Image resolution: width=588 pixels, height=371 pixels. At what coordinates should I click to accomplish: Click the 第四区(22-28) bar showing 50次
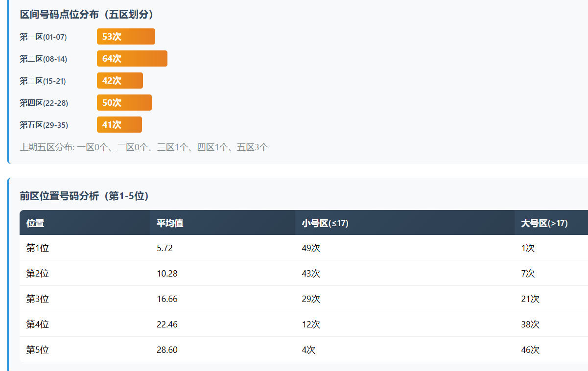124,103
